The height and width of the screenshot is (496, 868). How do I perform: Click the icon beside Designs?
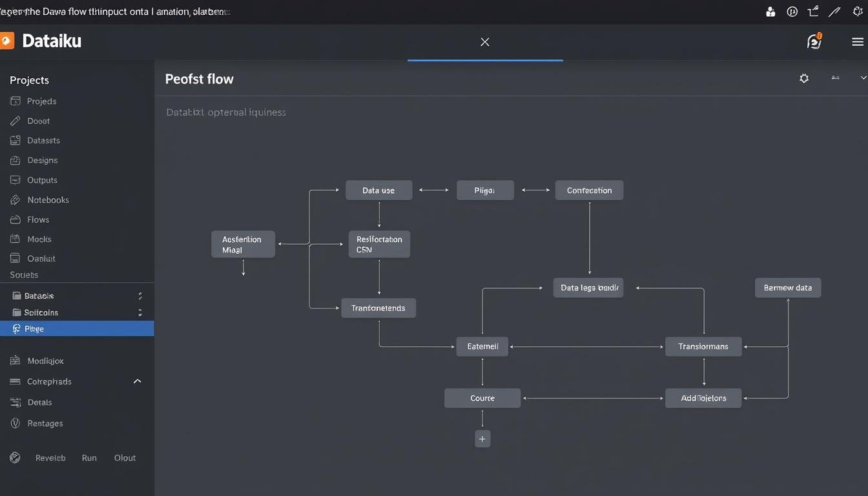click(15, 160)
